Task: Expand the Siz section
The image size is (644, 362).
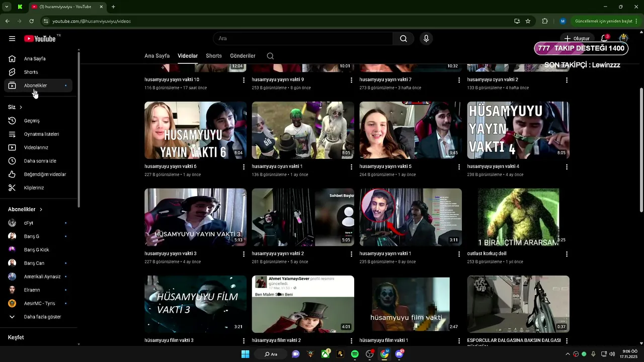Action: (15, 107)
